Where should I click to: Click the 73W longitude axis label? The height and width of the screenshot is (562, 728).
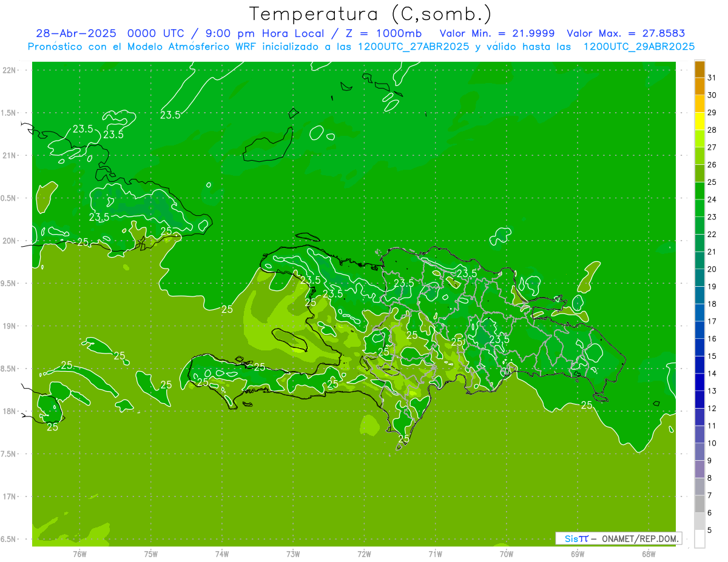293,554
